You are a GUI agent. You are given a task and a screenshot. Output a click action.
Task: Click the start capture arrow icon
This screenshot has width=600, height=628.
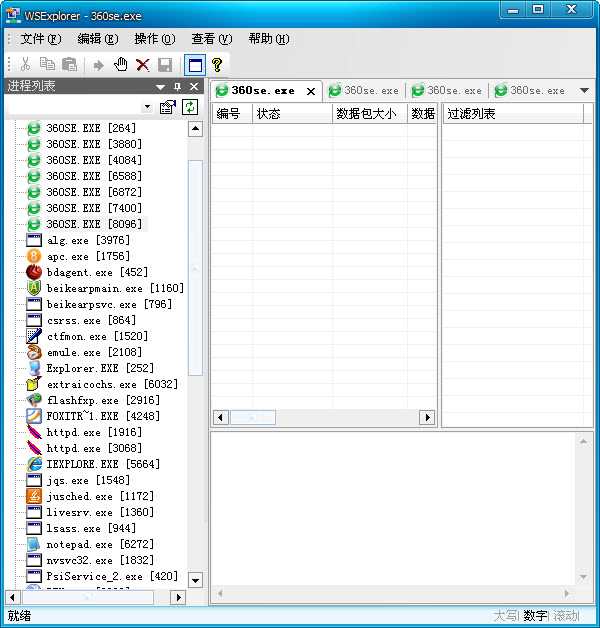(x=98, y=64)
